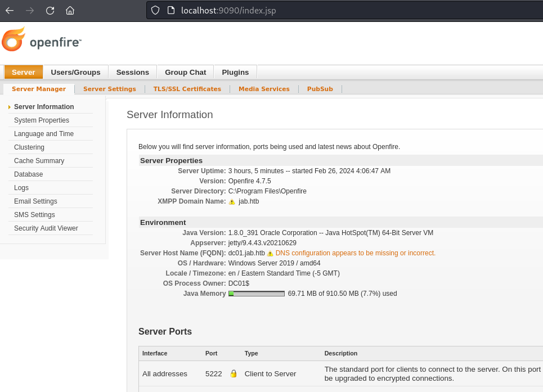
Task: Click the Interface column header
Action: tap(154, 353)
